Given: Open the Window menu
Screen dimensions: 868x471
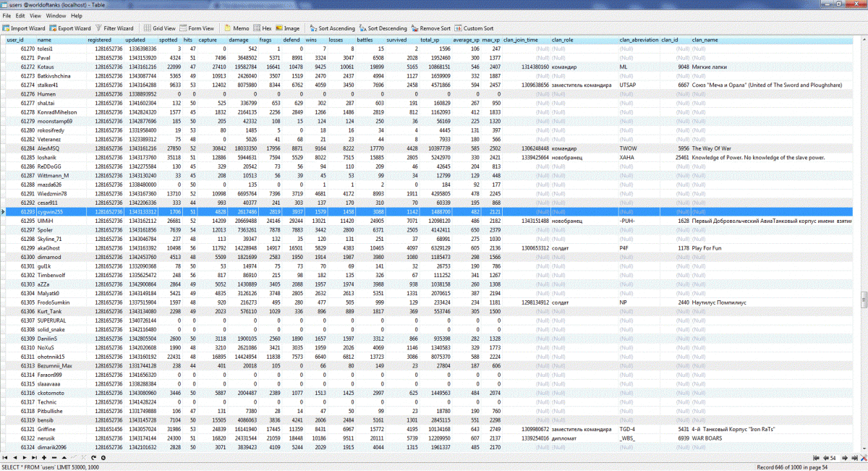Looking at the screenshot, I should [56, 15].
